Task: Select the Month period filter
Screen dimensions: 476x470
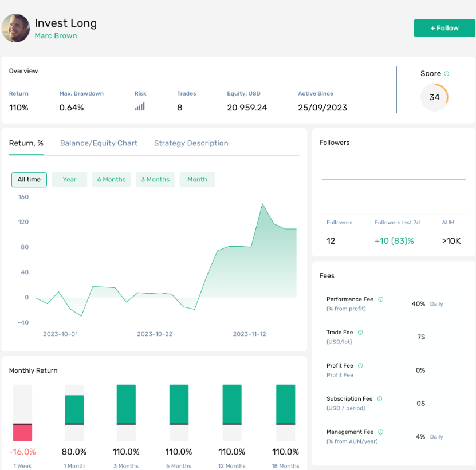Action: (x=197, y=179)
